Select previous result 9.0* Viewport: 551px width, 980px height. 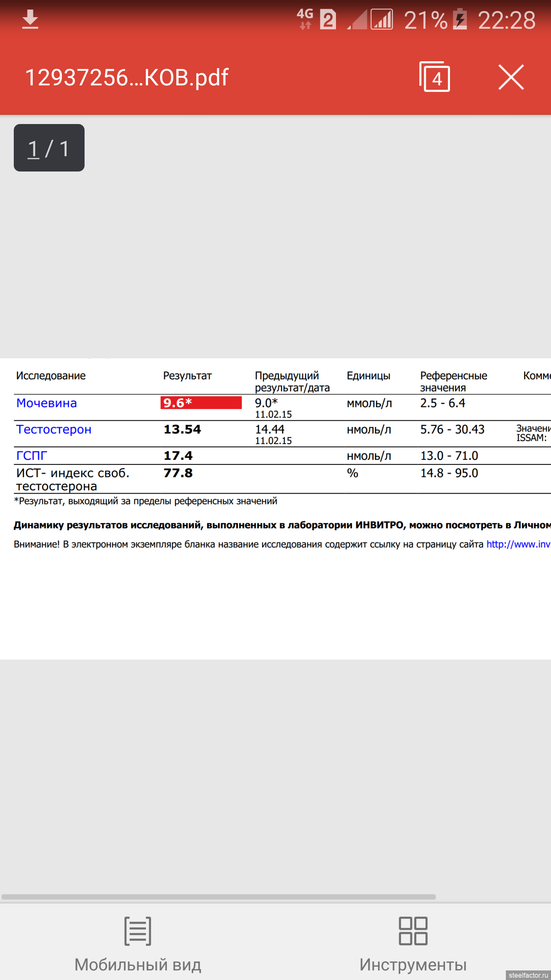tap(266, 403)
